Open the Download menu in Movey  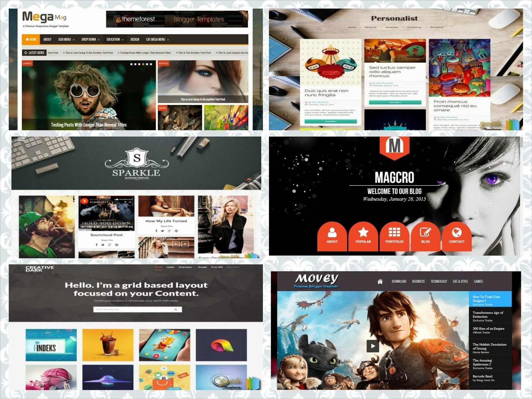(399, 281)
